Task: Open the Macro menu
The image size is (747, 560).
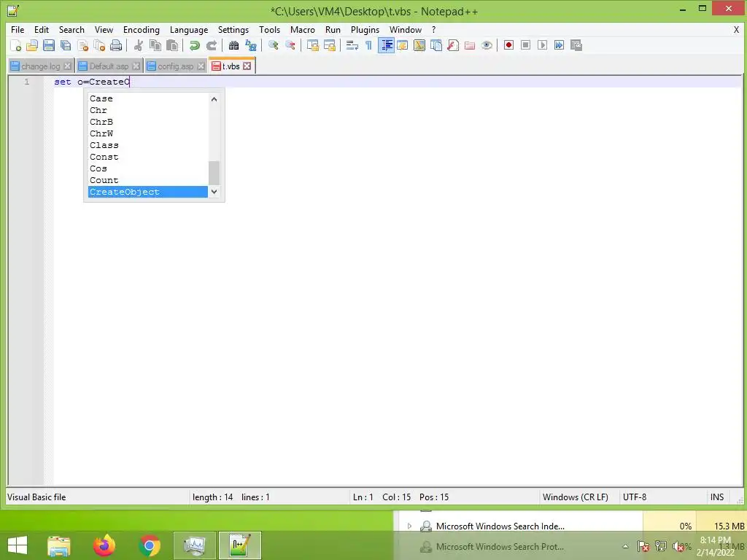Action: (303, 29)
